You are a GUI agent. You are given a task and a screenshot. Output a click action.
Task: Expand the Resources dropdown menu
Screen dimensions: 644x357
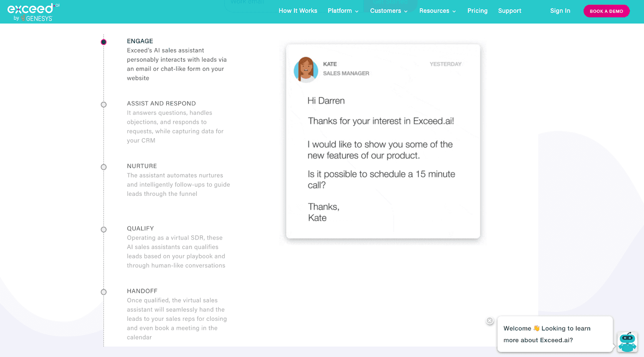tap(437, 11)
